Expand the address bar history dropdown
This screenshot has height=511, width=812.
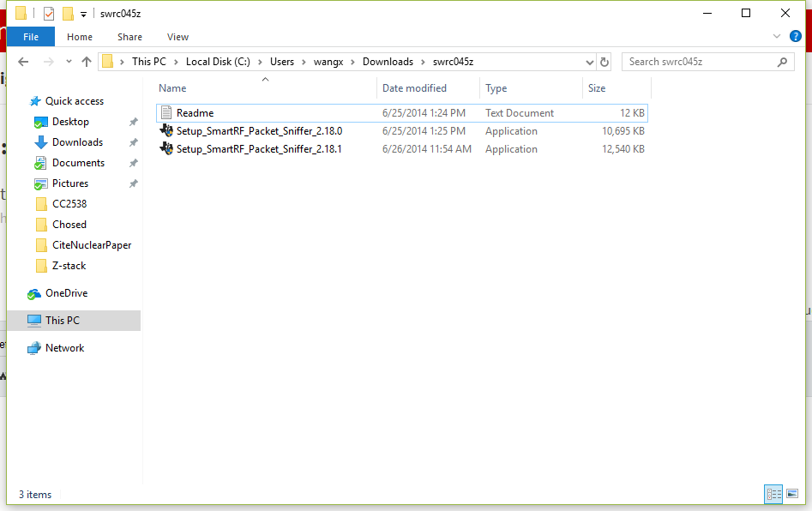coord(589,62)
